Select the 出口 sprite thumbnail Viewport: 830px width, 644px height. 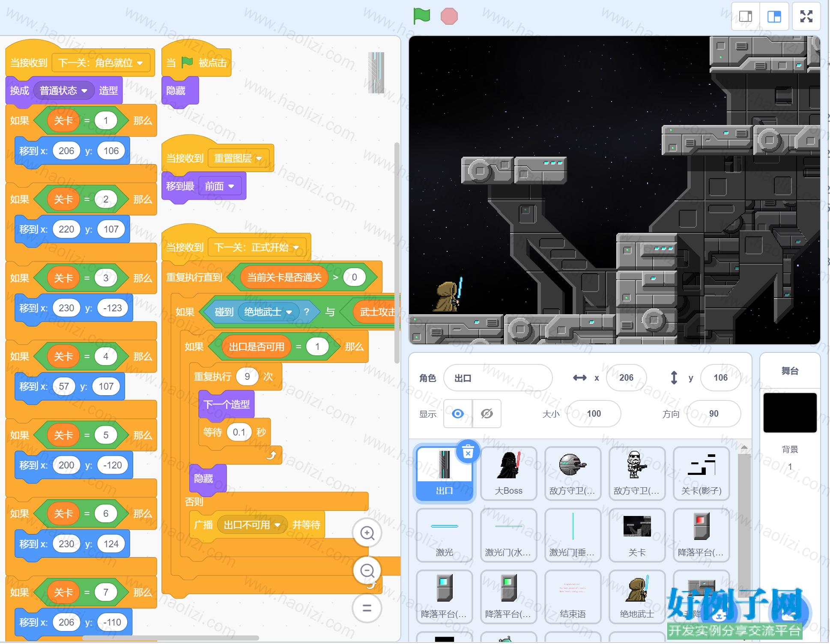pos(445,474)
